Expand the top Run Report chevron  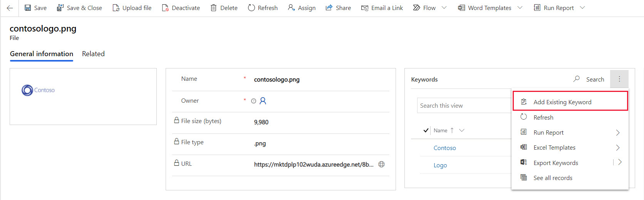[582, 8]
